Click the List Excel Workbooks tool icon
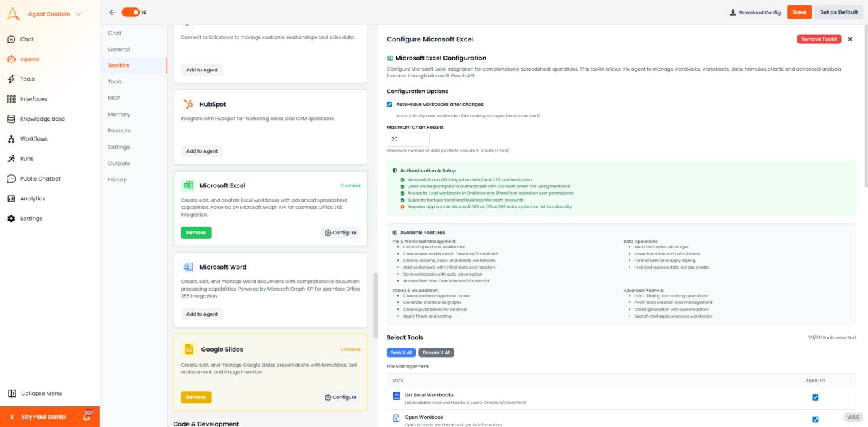 [397, 396]
